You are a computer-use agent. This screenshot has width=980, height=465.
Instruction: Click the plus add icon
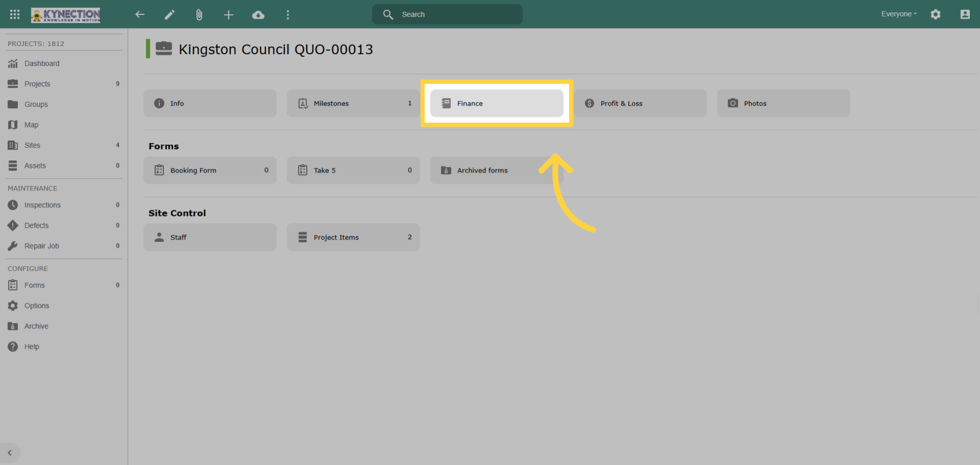[229, 15]
